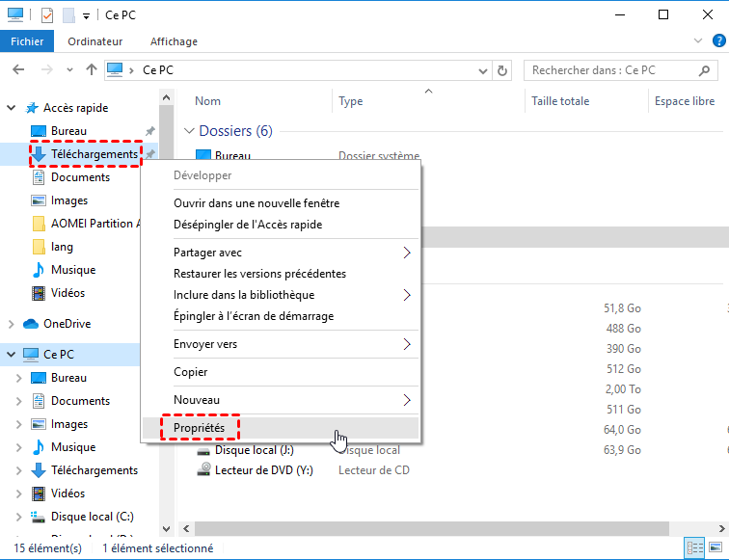This screenshot has height=560, width=729.
Task: Click navigation pane scroll down arrow
Action: pyautogui.click(x=166, y=529)
